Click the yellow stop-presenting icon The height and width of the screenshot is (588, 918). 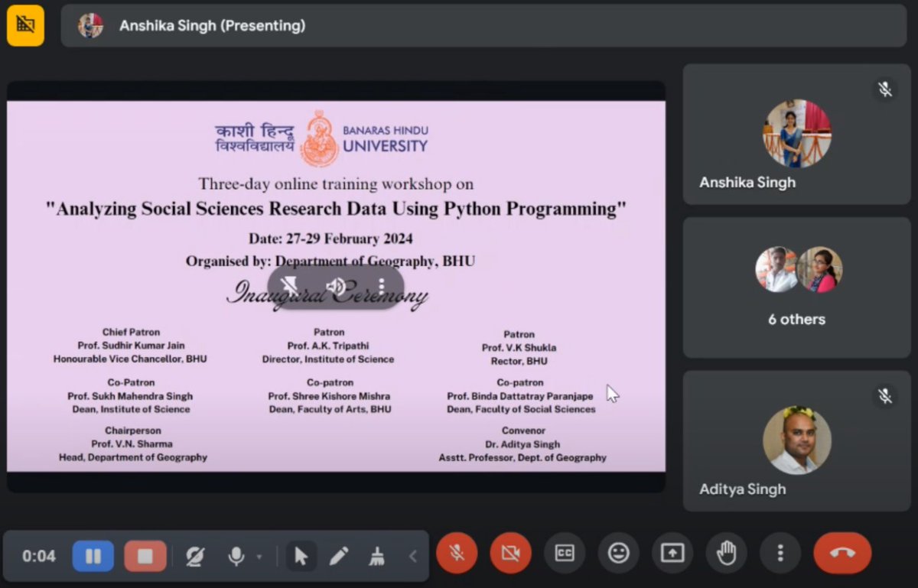(x=25, y=25)
